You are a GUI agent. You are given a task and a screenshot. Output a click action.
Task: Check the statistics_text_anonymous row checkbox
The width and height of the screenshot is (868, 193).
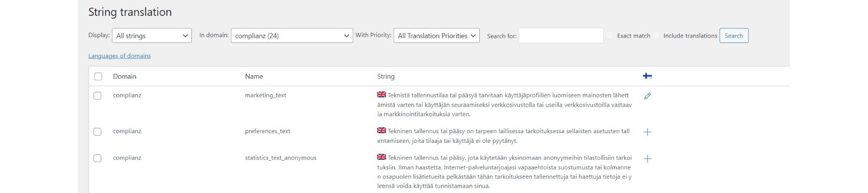[97, 158]
